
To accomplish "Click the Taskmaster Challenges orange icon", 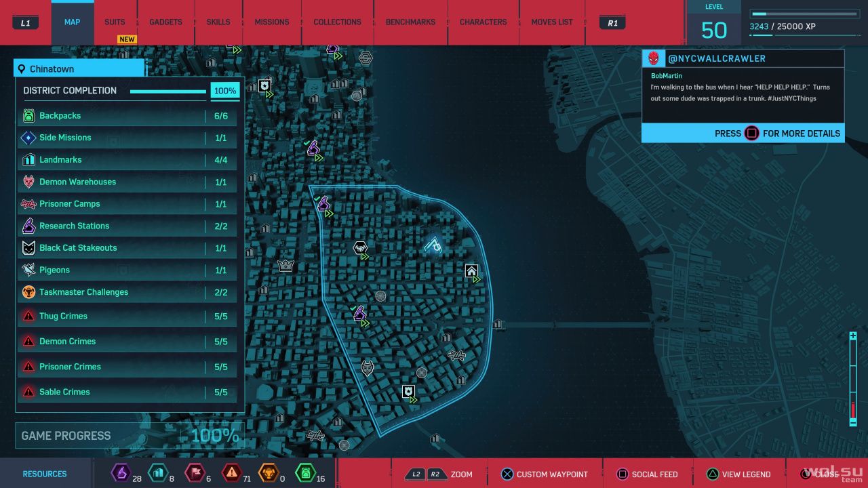I will [x=28, y=292].
